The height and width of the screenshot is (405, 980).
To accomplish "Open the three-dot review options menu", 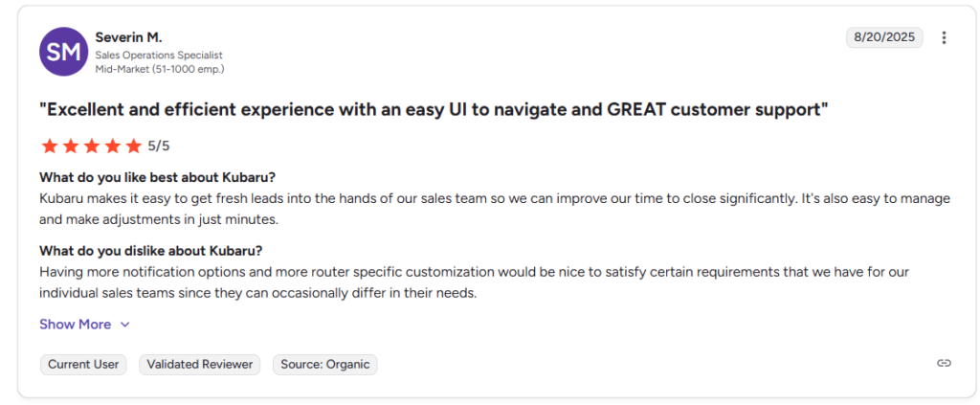I will (x=944, y=38).
